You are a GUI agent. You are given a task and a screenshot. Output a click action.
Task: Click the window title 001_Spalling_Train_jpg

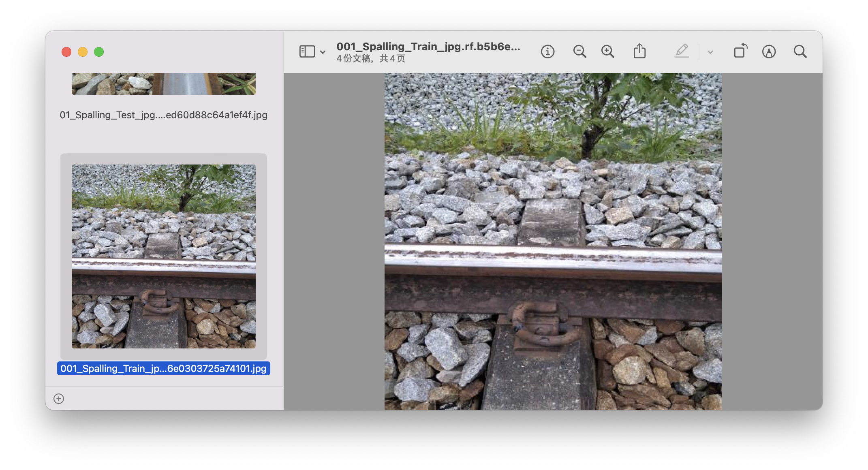(x=428, y=47)
